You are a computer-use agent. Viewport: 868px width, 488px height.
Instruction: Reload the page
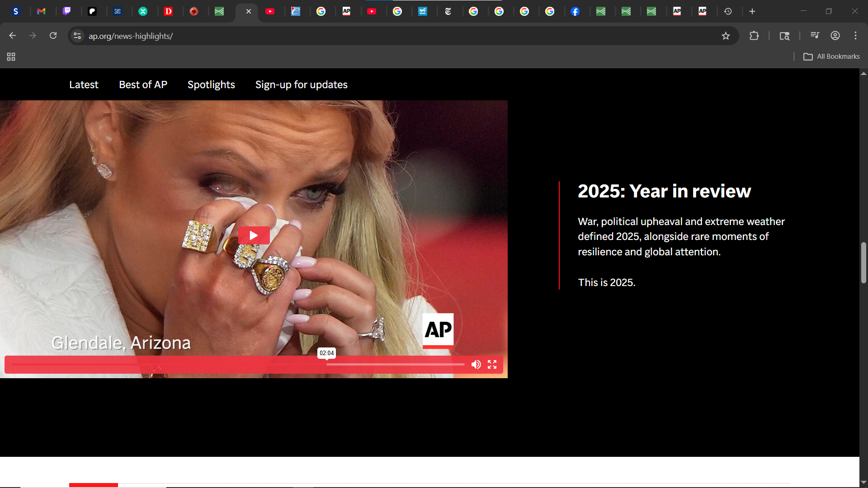[53, 36]
